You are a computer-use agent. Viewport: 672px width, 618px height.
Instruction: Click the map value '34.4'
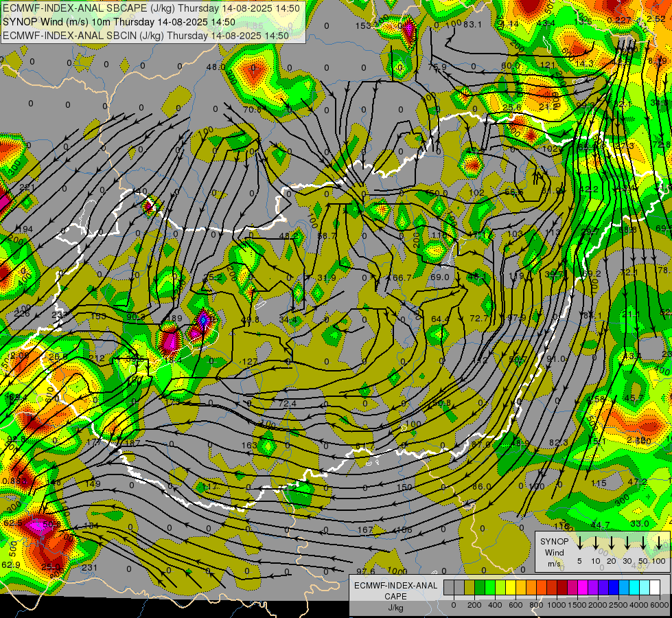(288, 319)
